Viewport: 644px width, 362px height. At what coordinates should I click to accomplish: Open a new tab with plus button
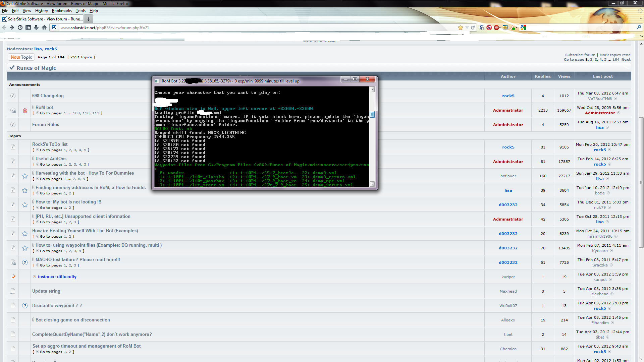89,19
